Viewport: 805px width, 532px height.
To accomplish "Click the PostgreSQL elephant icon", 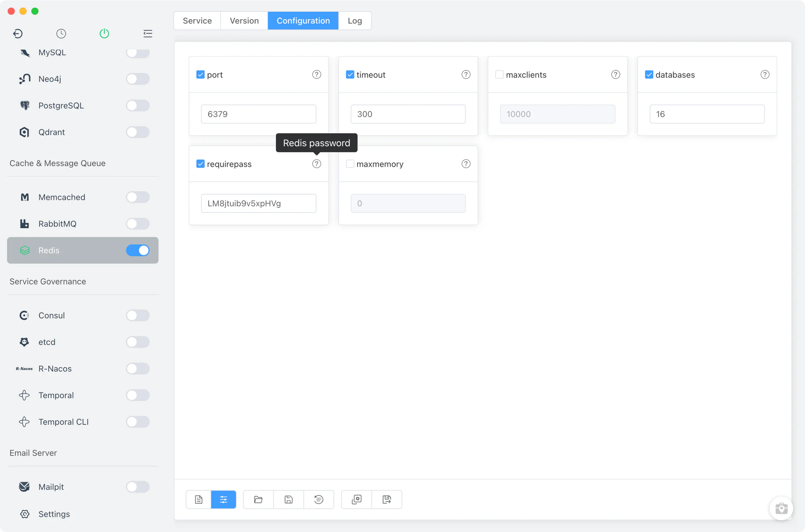I will pos(25,105).
